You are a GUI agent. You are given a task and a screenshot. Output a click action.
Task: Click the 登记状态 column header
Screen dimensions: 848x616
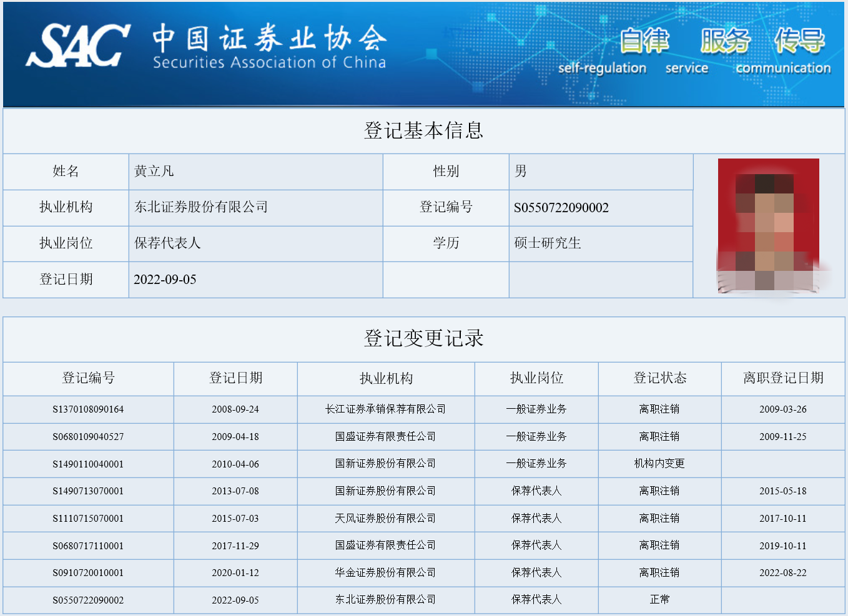(659, 378)
